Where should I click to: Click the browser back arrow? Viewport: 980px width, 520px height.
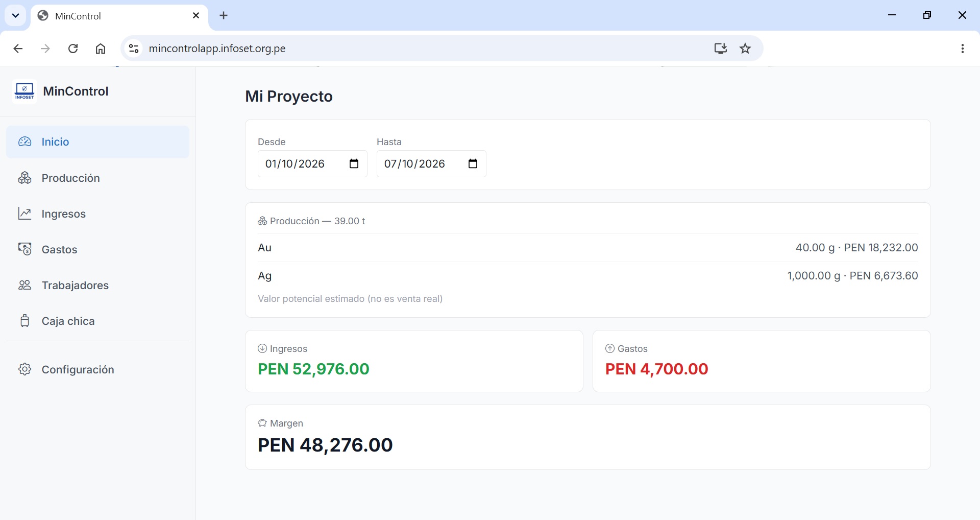pos(18,49)
